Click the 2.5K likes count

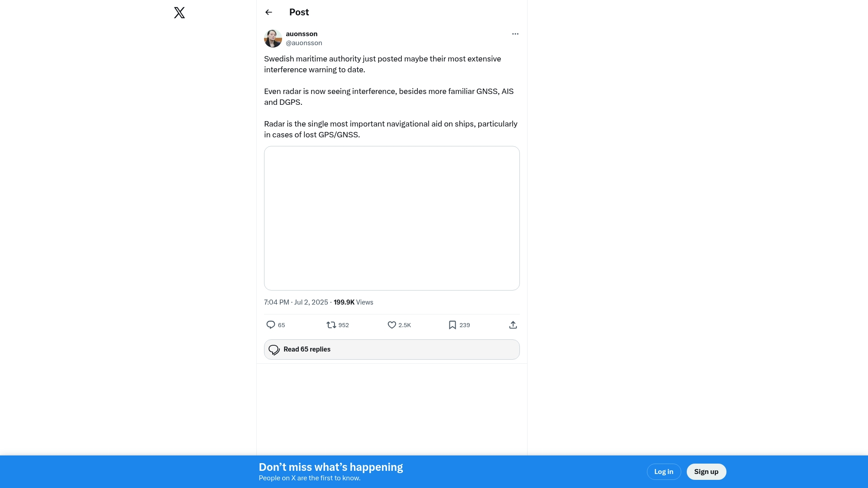405,325
